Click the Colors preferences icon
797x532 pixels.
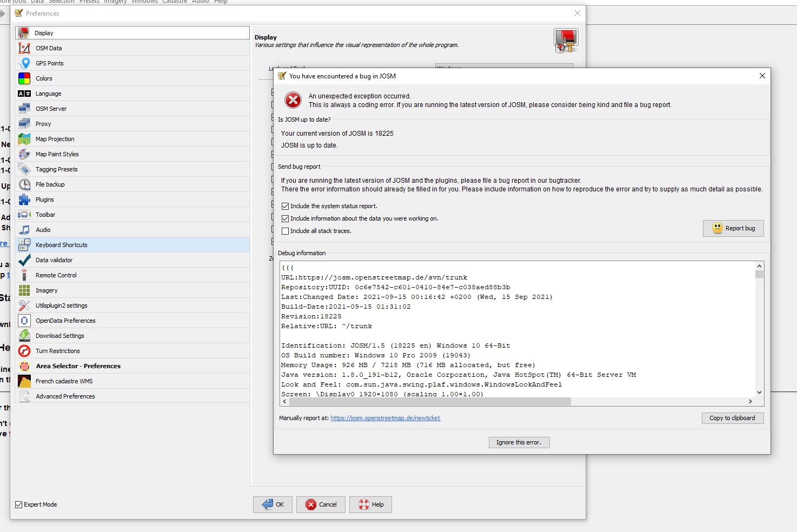[x=24, y=78]
